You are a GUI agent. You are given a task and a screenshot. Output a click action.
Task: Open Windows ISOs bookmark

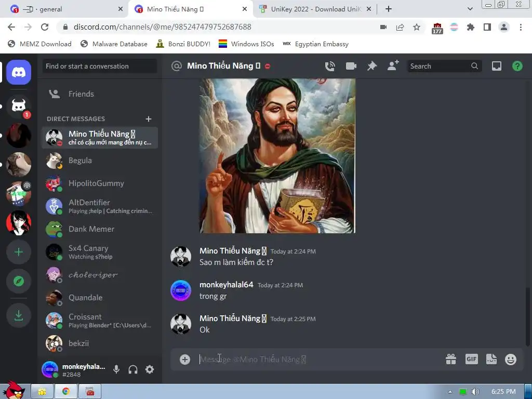246,44
